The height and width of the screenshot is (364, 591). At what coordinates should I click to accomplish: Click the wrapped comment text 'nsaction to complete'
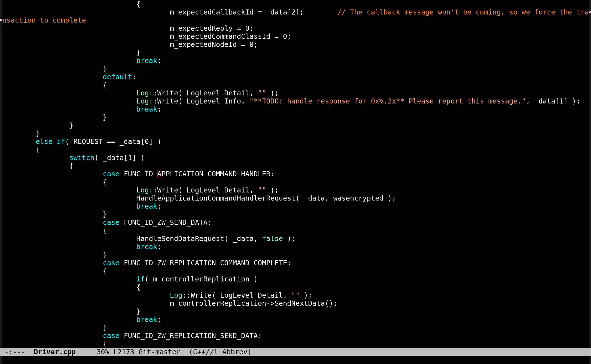(x=44, y=20)
